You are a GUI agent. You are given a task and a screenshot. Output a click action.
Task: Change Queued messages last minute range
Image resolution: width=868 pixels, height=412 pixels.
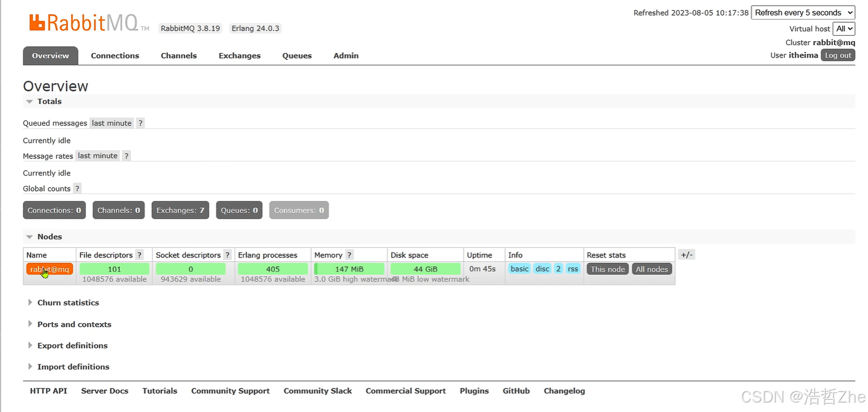(112, 123)
